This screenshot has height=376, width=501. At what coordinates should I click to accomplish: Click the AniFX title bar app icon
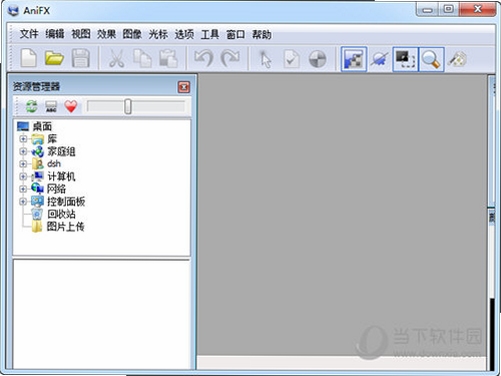pos(14,11)
